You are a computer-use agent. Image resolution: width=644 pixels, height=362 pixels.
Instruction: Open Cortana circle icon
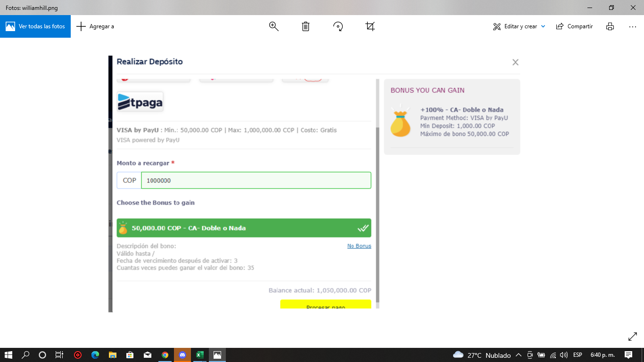42,355
